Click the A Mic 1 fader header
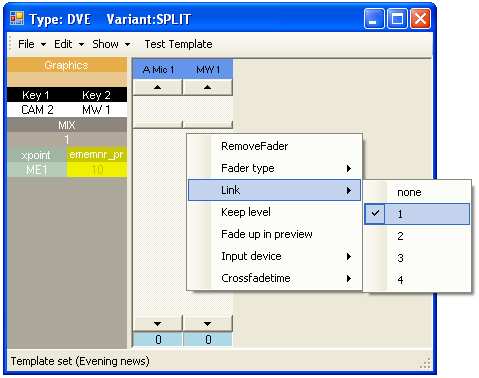 click(158, 70)
